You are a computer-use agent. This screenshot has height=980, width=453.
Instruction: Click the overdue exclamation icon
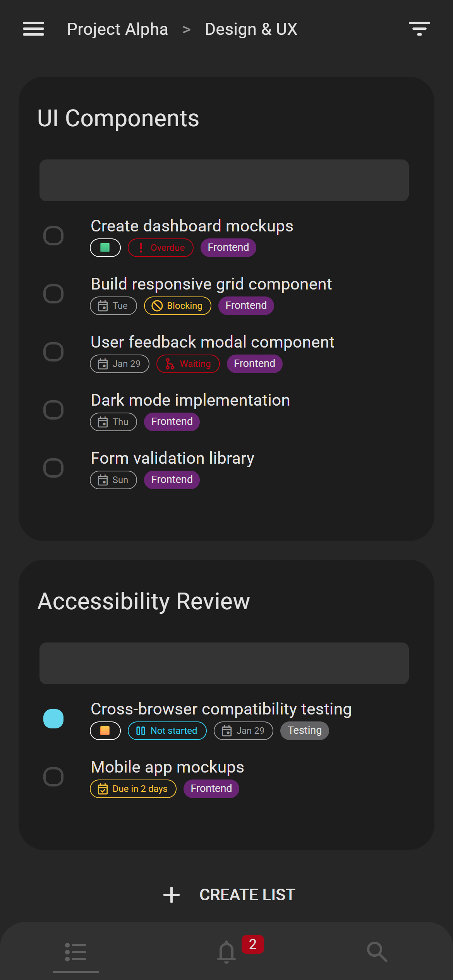141,247
